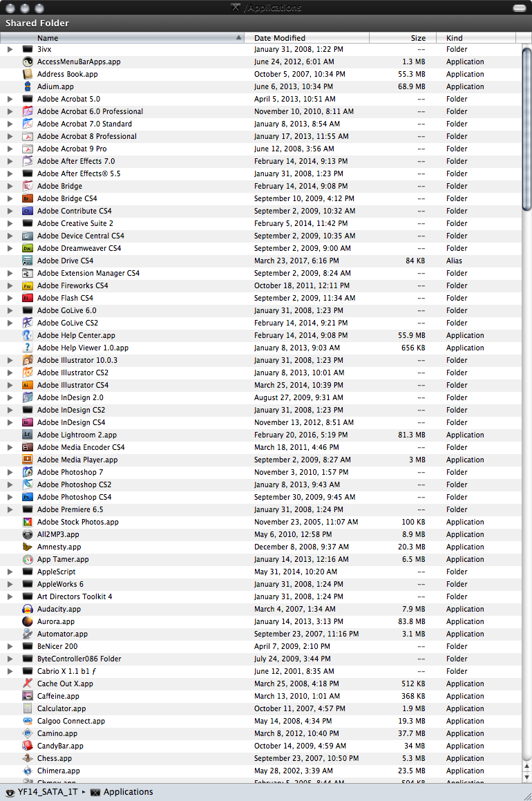
Task: Expand Cabrio X 1.1 b1 folder
Action: (x=10, y=671)
